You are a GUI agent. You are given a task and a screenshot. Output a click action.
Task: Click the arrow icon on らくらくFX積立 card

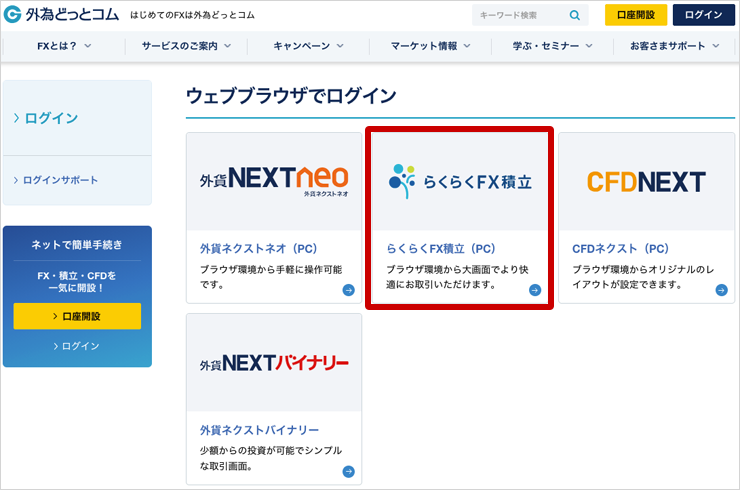pos(535,290)
